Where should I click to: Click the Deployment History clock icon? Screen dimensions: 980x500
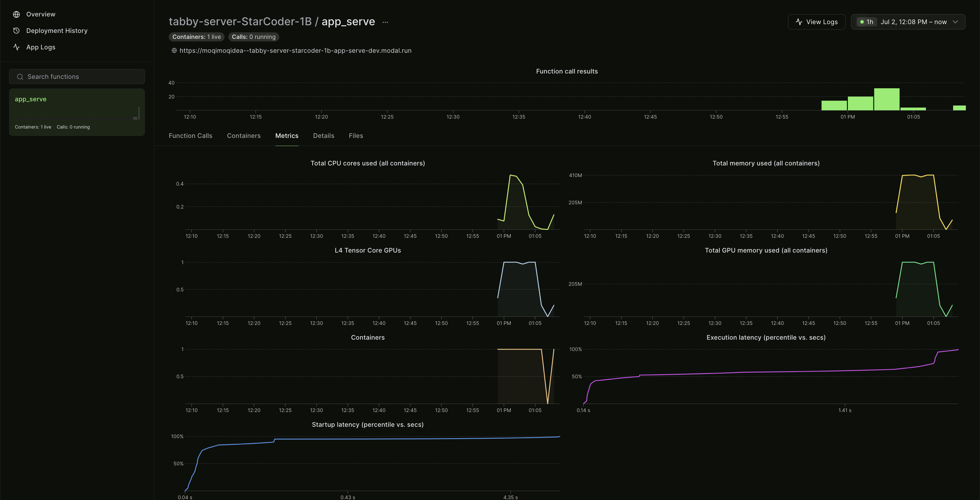click(x=16, y=30)
